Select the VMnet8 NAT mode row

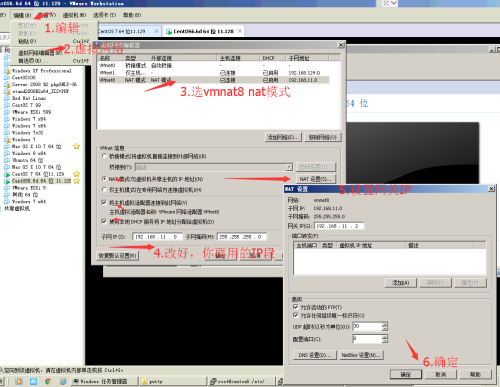[213, 80]
